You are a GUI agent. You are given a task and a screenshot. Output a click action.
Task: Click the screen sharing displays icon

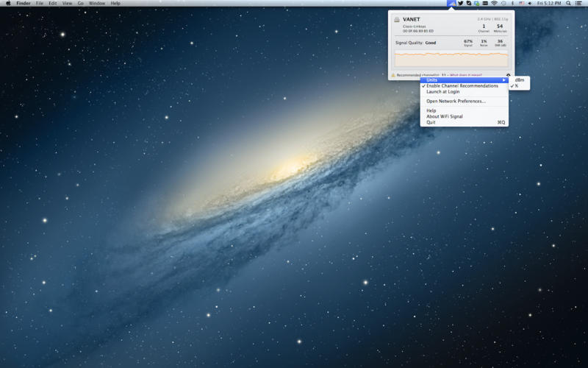click(x=476, y=3)
